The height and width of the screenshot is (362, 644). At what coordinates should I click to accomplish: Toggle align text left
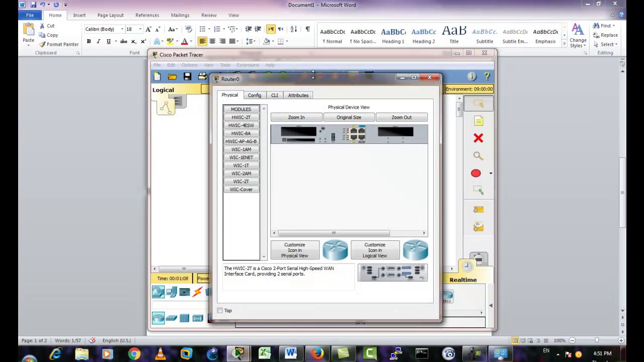click(x=202, y=41)
